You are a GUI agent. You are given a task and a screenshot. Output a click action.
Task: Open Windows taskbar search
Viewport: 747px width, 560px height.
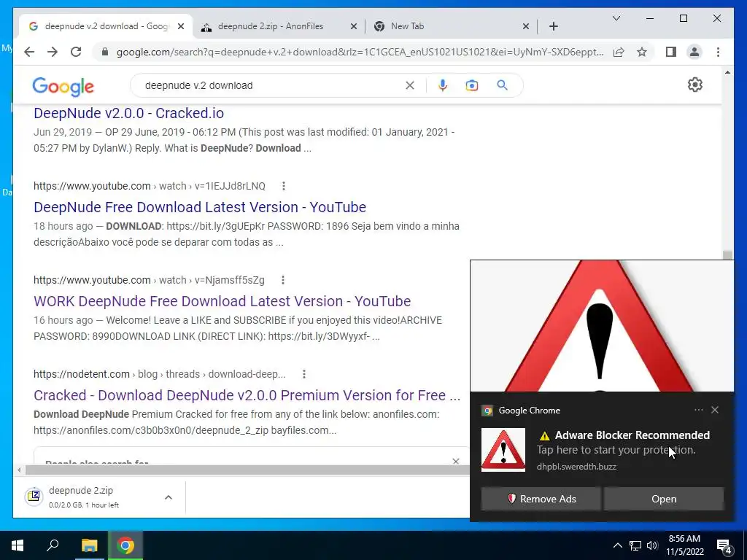[53, 545]
